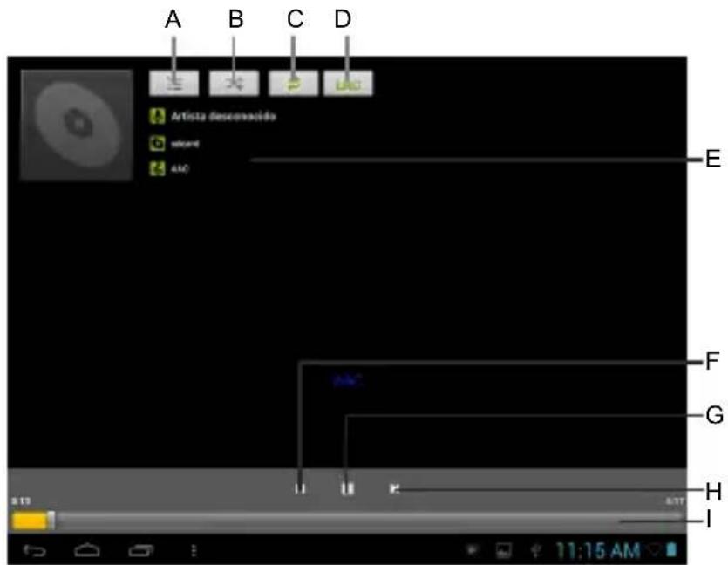728x565 pixels.
Task: Click the music note song icon
Action: pos(157,168)
